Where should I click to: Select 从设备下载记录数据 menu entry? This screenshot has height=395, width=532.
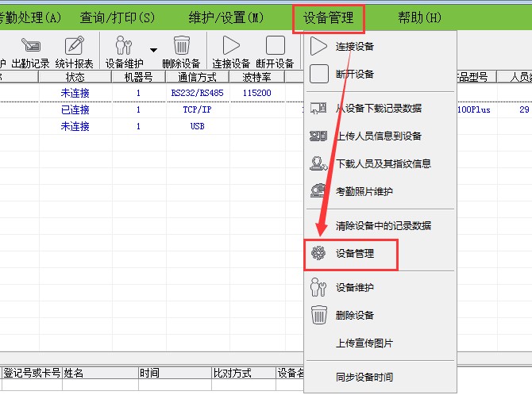click(380, 108)
